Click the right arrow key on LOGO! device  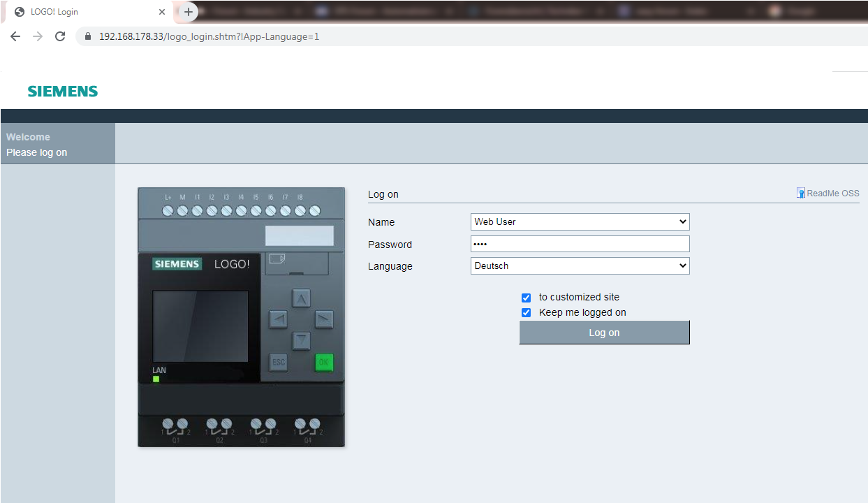(323, 319)
